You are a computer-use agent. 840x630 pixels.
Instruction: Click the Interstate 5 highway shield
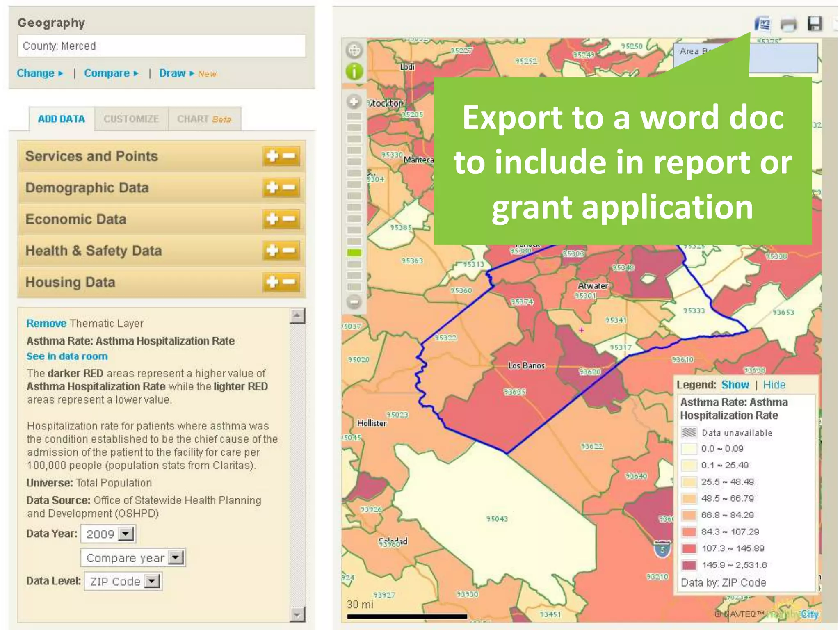click(x=662, y=549)
